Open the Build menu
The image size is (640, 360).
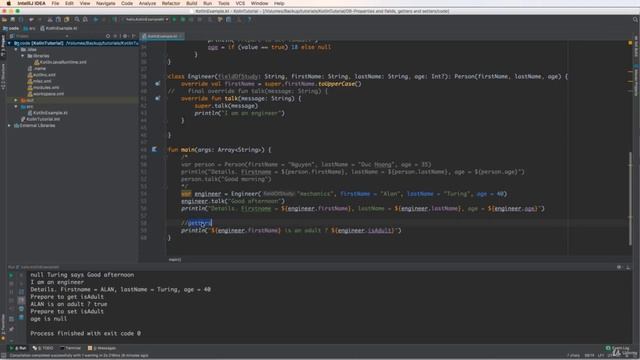[191, 3]
